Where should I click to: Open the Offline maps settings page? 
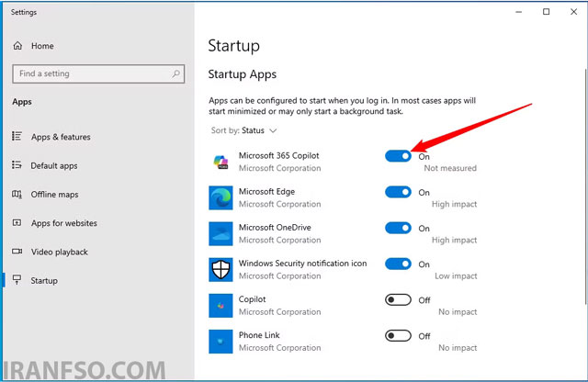(x=55, y=194)
